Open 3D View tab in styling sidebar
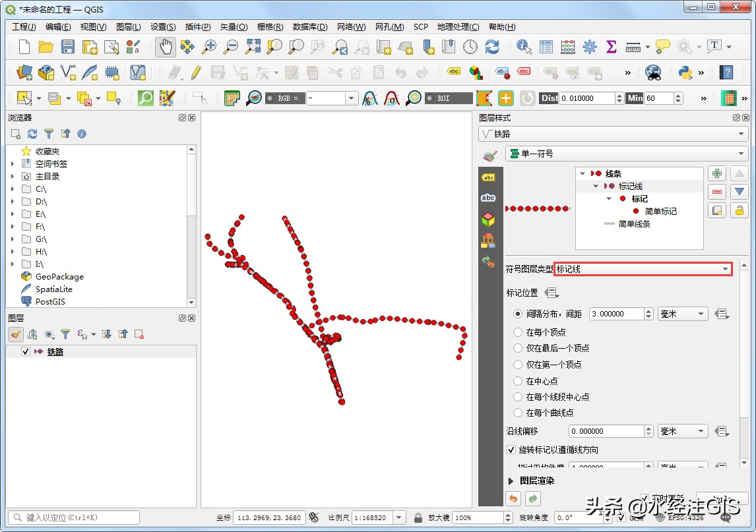Viewport: 756px width, 532px height. (x=488, y=220)
